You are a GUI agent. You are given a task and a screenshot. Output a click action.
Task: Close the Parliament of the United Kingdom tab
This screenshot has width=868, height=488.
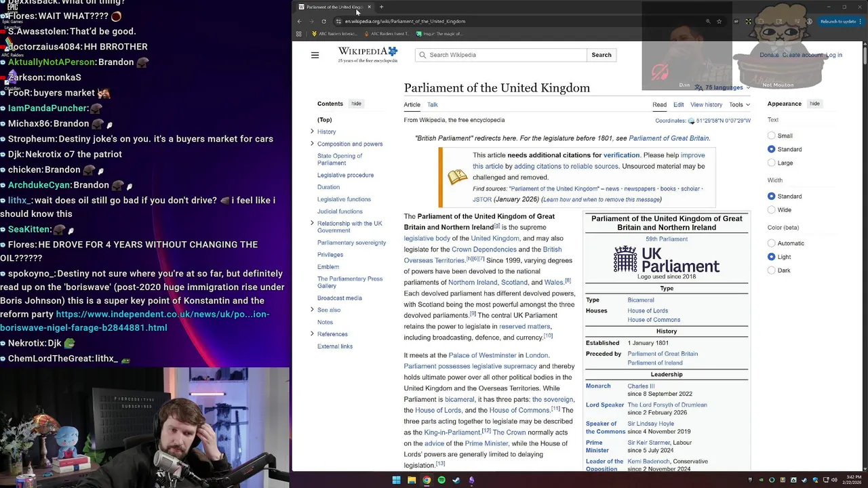369,7
